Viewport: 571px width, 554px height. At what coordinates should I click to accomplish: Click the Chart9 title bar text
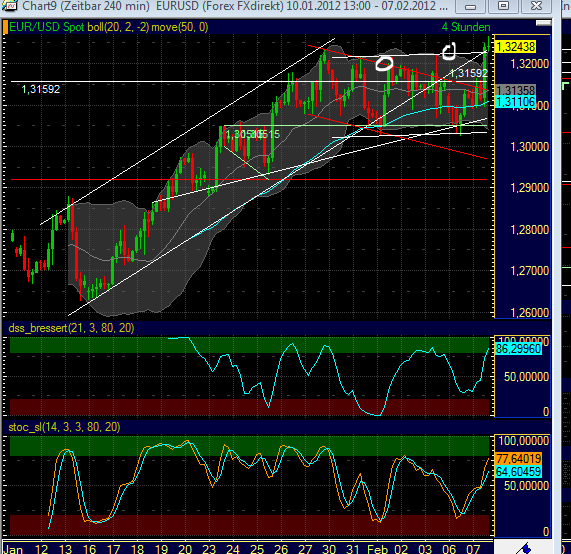[235, 6]
